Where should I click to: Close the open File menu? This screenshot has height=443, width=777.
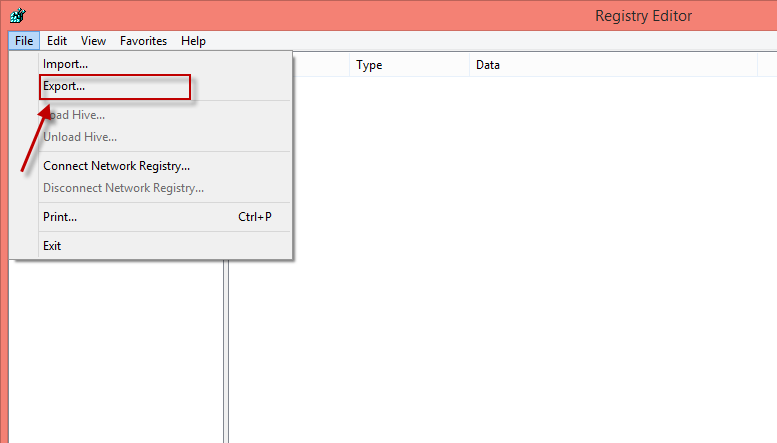click(24, 41)
